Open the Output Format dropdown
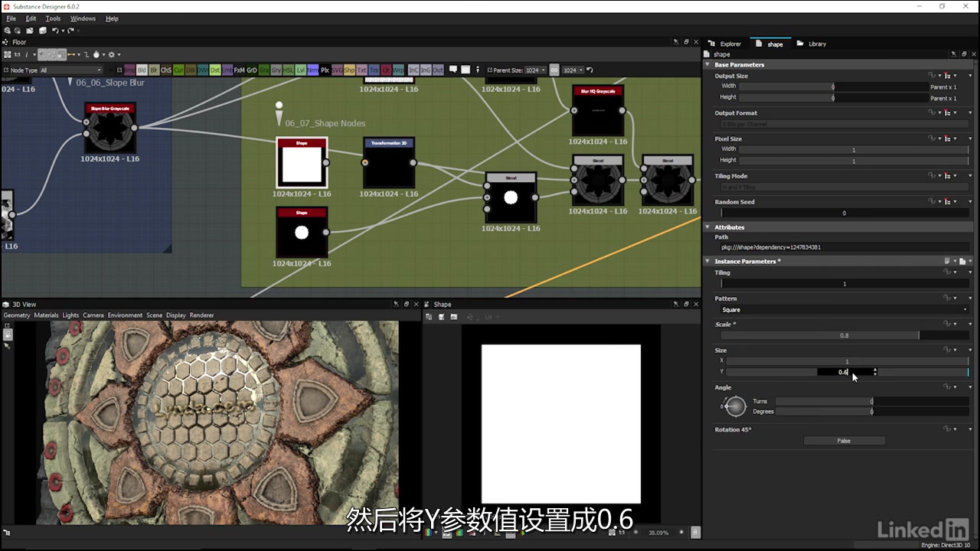This screenshot has height=551, width=980. click(x=844, y=124)
